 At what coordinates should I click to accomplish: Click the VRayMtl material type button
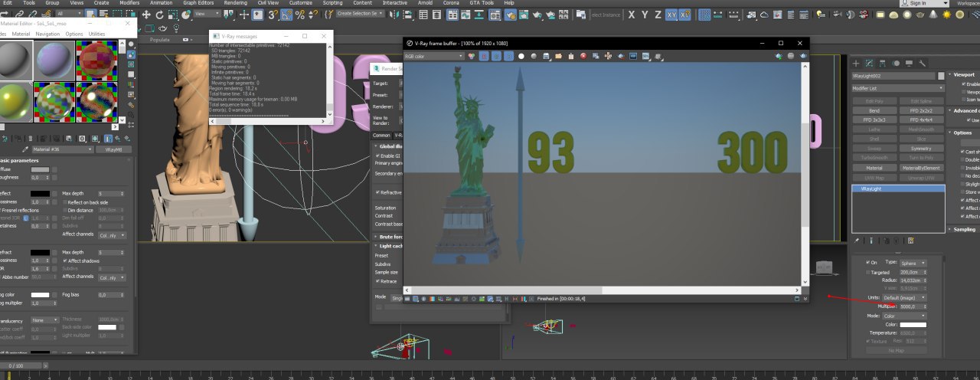pyautogui.click(x=113, y=149)
